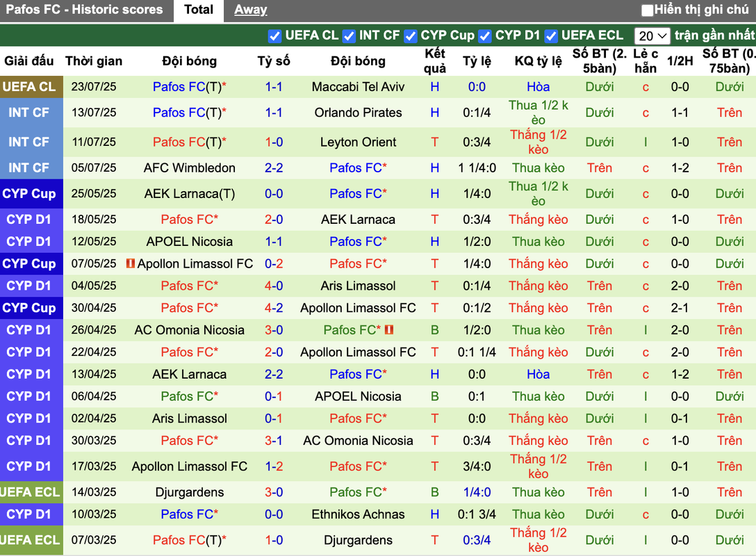Select the CYP D1 league cell on 18/05/25
The image size is (756, 556).
click(31, 220)
